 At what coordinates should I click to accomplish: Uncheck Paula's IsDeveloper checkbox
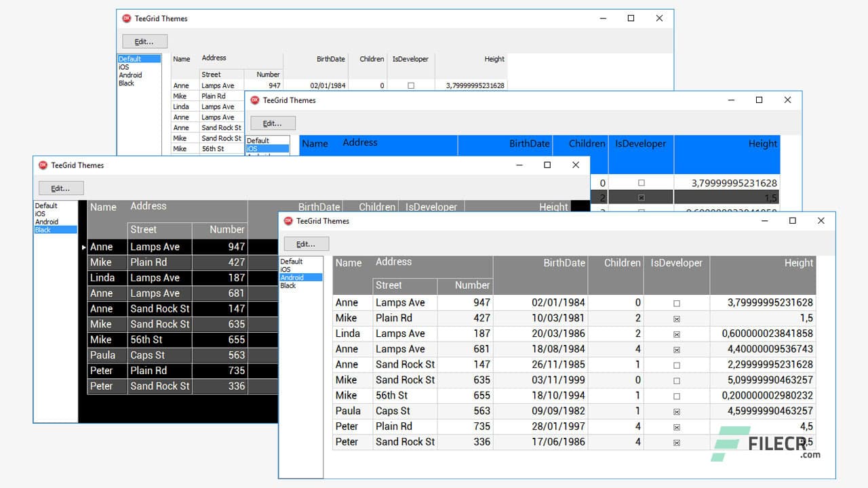677,411
